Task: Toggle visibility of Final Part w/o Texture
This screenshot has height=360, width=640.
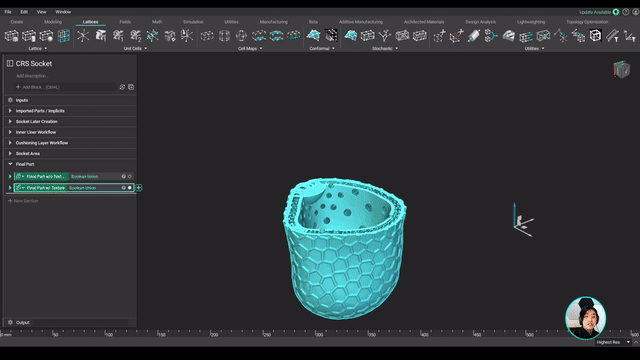Action: [x=130, y=176]
